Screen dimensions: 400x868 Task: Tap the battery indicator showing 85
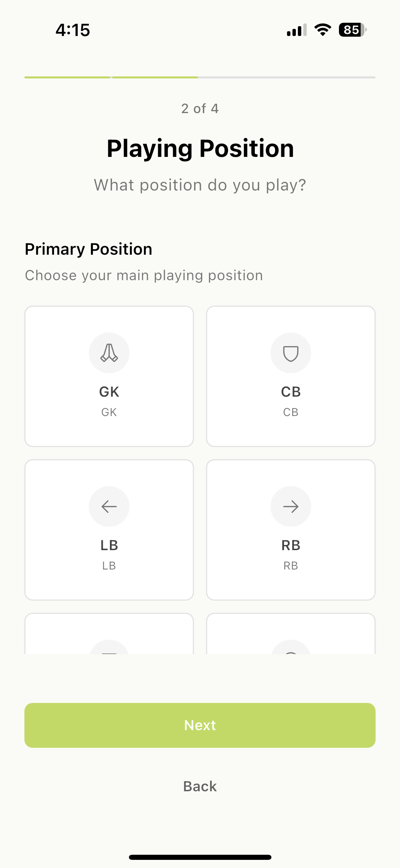tap(352, 30)
